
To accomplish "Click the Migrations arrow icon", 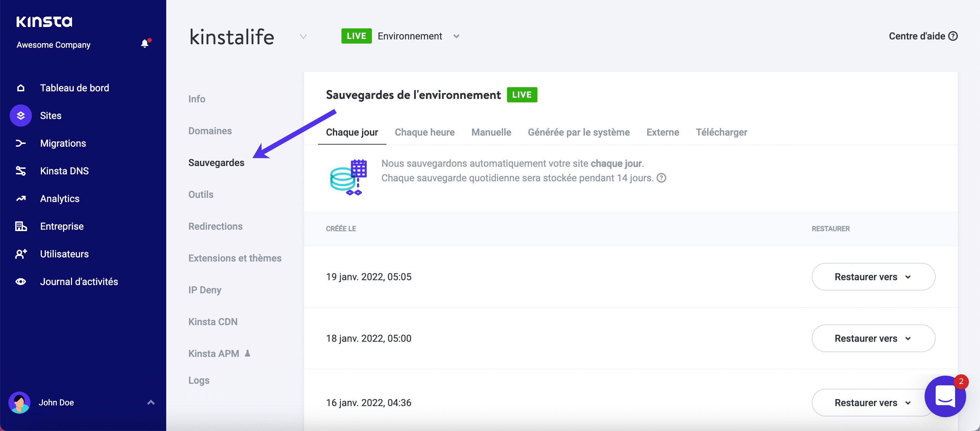I will click(x=20, y=143).
